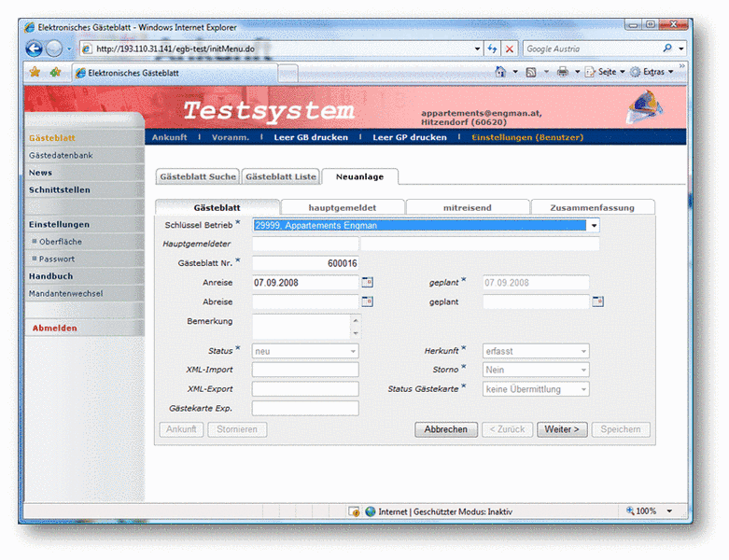Click calendar icon beside geplant Abreise field
Viewport: 729px width, 560px height.
598,301
